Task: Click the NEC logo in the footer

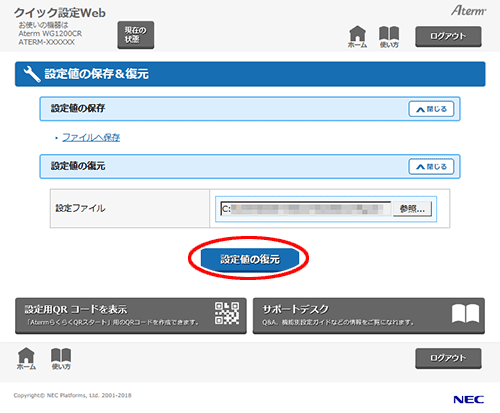Action: pos(469,399)
